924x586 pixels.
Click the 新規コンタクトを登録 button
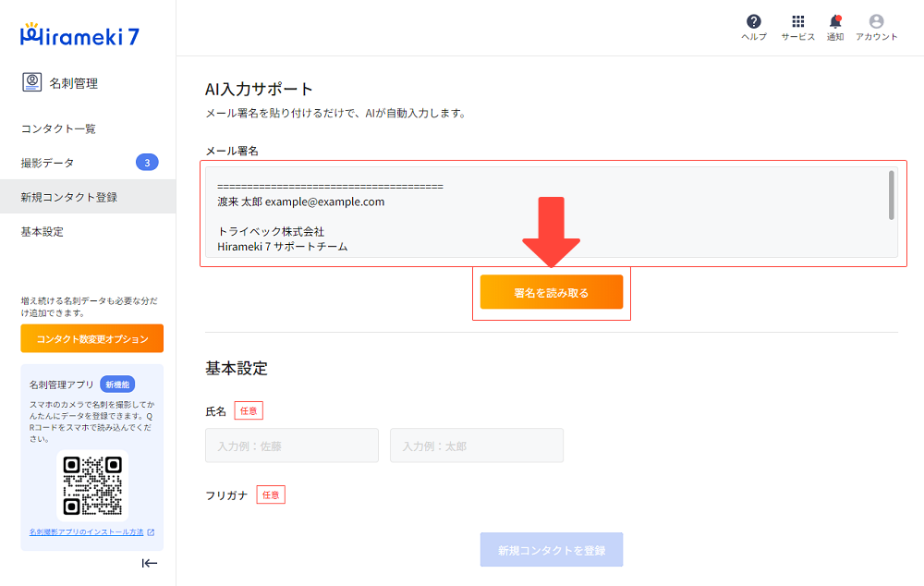pos(551,549)
